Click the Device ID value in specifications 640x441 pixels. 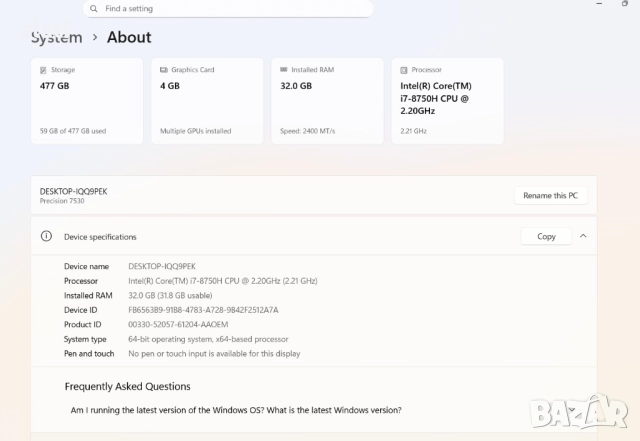point(203,310)
